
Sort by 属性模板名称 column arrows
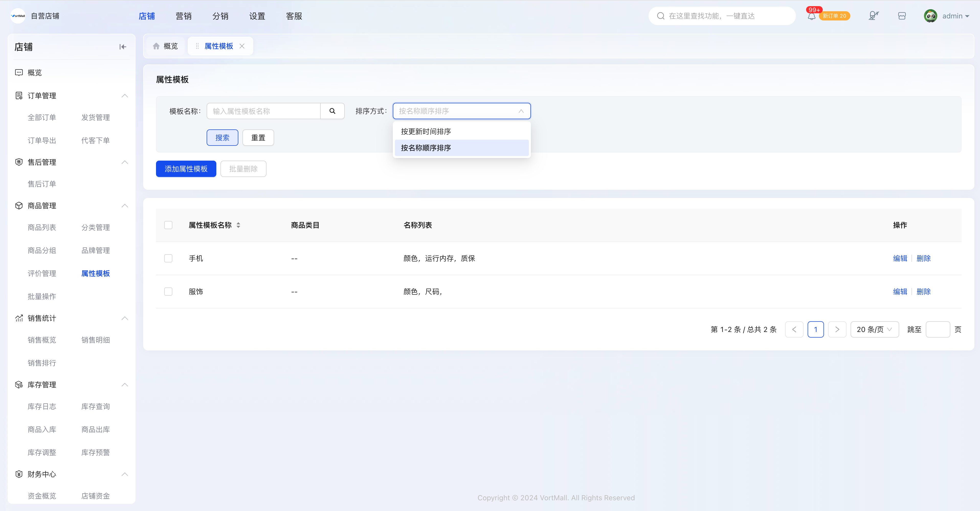click(x=238, y=225)
